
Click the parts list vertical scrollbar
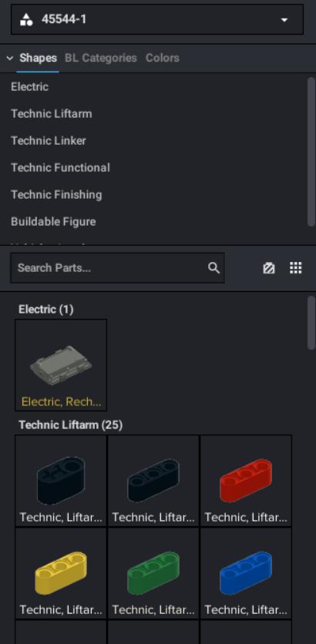[311, 323]
